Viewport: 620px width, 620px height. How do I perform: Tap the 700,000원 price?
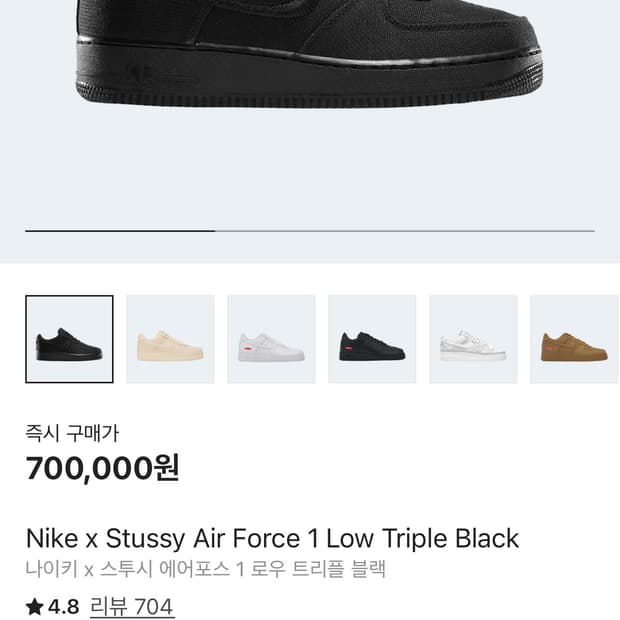(x=102, y=468)
